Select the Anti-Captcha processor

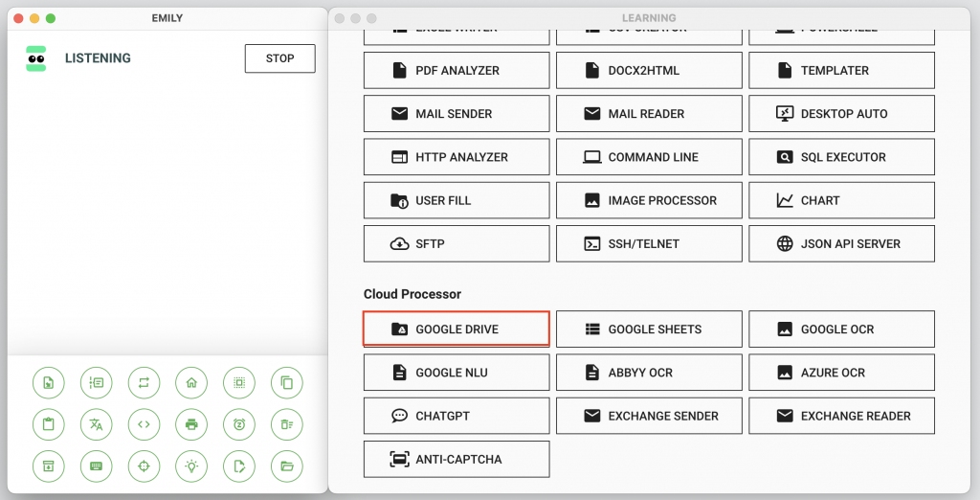tap(457, 459)
